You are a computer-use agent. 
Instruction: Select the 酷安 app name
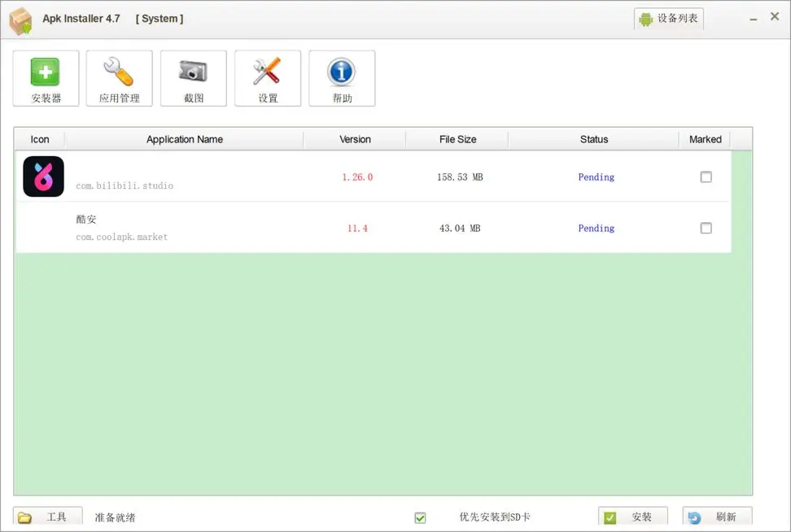(86, 219)
